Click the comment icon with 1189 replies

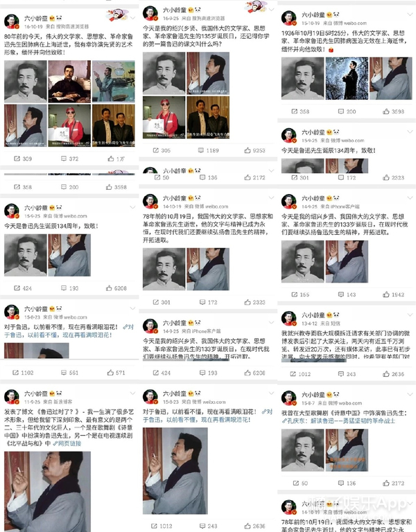point(201,150)
